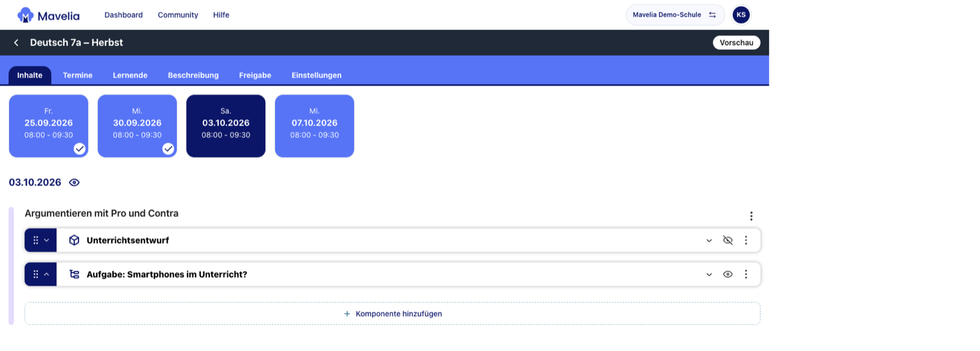Open three-dot menu for Argumentieren mit Pro und Contra

[x=751, y=216]
